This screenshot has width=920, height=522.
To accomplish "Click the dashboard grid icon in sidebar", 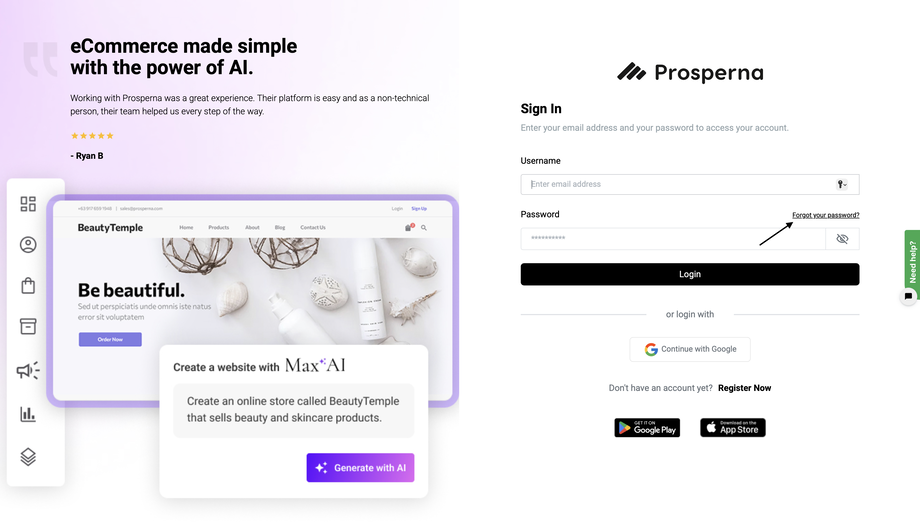I will click(x=28, y=204).
